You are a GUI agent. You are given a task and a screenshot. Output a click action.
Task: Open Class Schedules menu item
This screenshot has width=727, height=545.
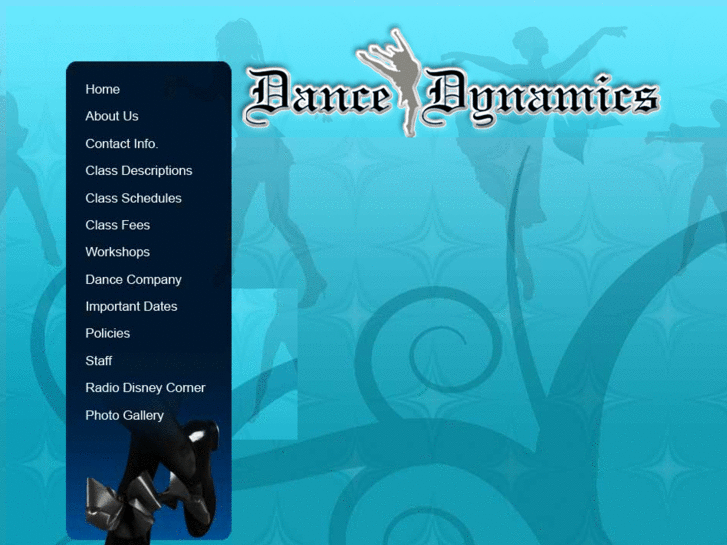click(x=134, y=198)
